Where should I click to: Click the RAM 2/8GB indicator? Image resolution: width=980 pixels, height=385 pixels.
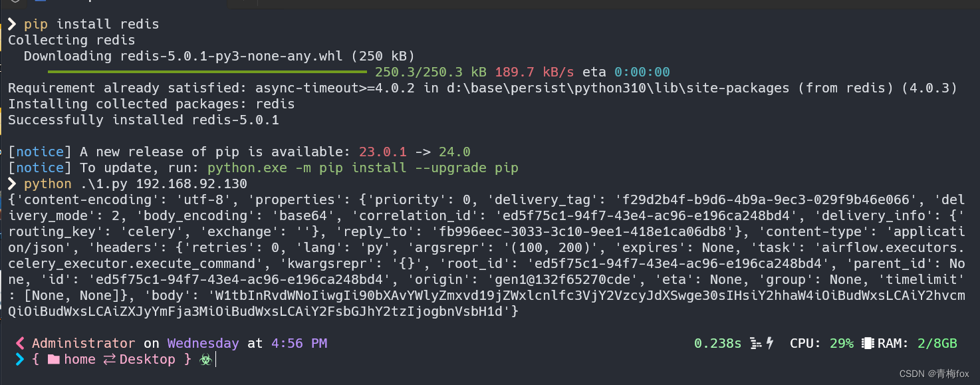pyautogui.click(x=918, y=344)
